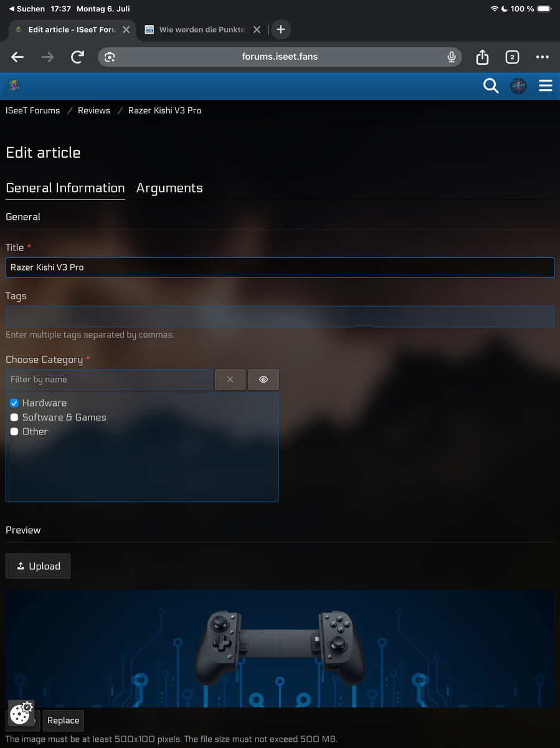Open the user avatar menu
Viewport: 560px width, 748px height.
tap(518, 86)
